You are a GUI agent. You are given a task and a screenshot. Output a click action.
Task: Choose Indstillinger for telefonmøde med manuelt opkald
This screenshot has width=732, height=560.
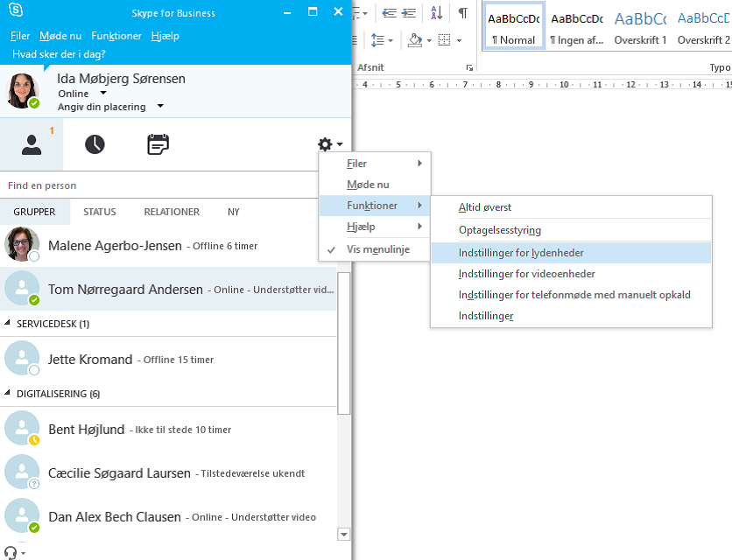tap(572, 295)
